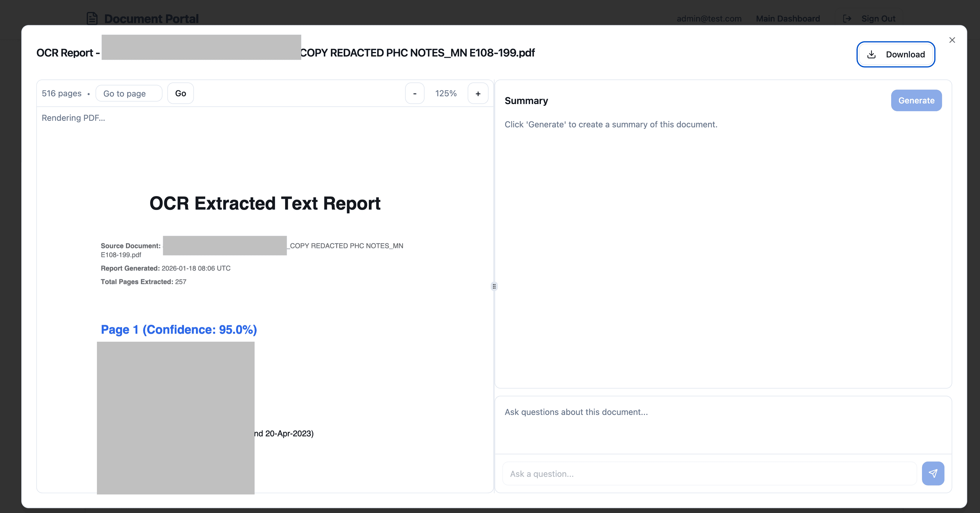The width and height of the screenshot is (980, 513).
Task: Click the Source Document label
Action: click(x=130, y=246)
